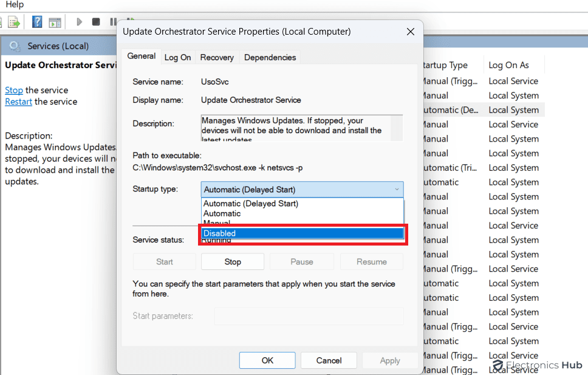Collapse the Startup type combo box arrow
Screen dimensions: 588x375
[397, 190]
